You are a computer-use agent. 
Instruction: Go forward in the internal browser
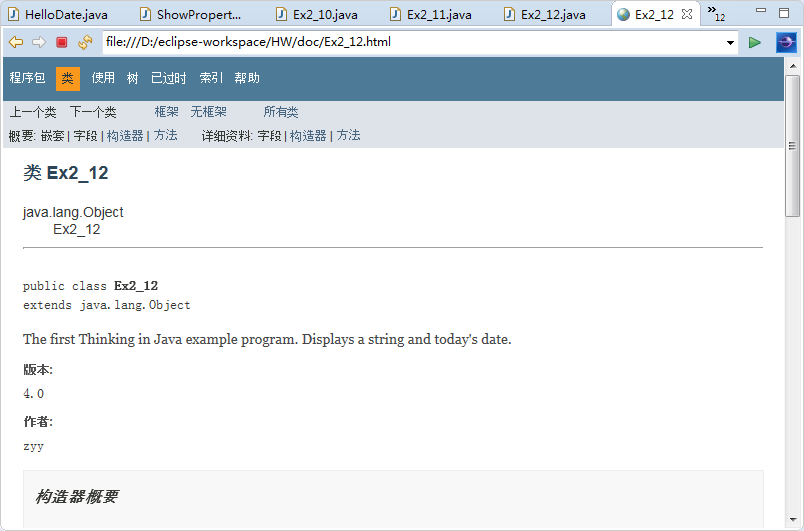(x=39, y=42)
